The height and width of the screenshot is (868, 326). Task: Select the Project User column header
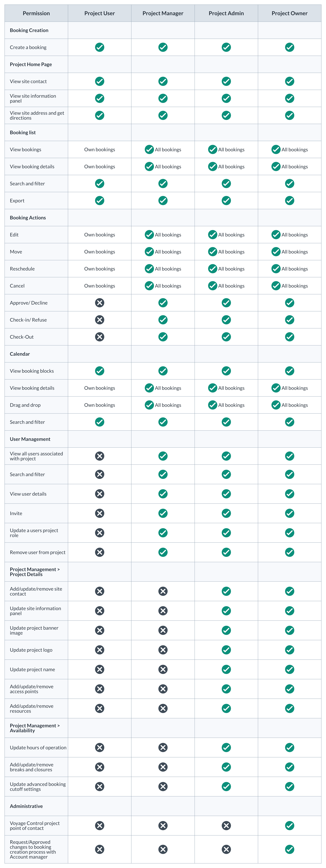pos(100,13)
